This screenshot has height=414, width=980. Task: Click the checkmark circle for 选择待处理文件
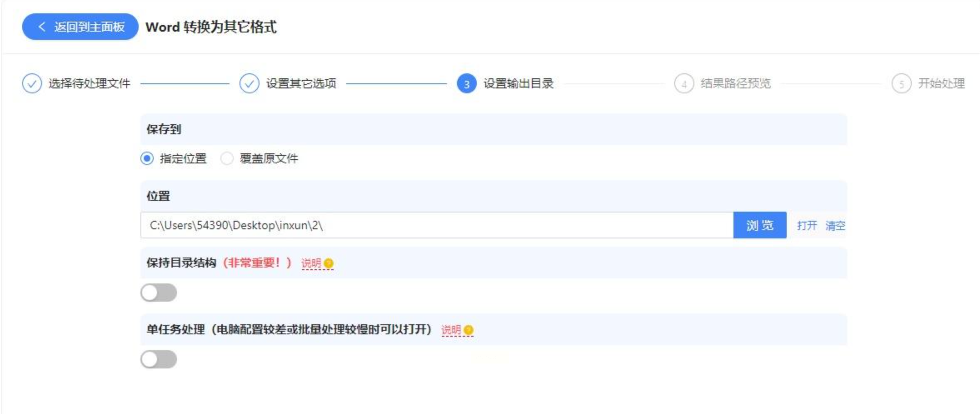click(32, 83)
